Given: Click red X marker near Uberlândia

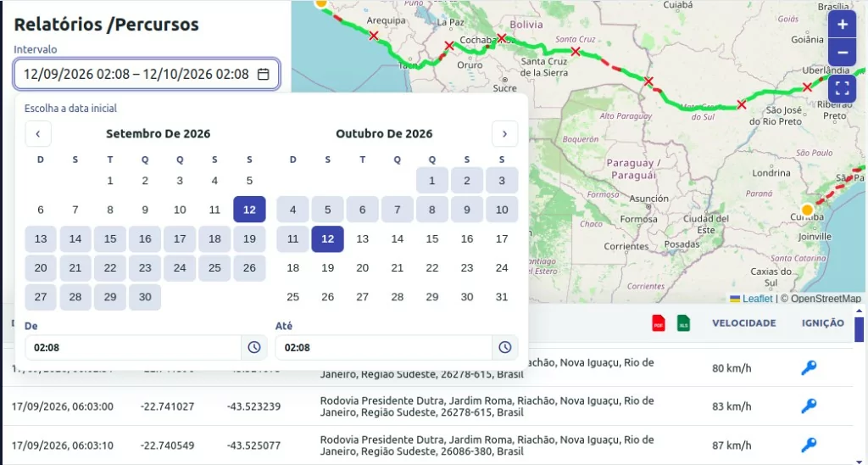Looking at the screenshot, I should coord(807,87).
